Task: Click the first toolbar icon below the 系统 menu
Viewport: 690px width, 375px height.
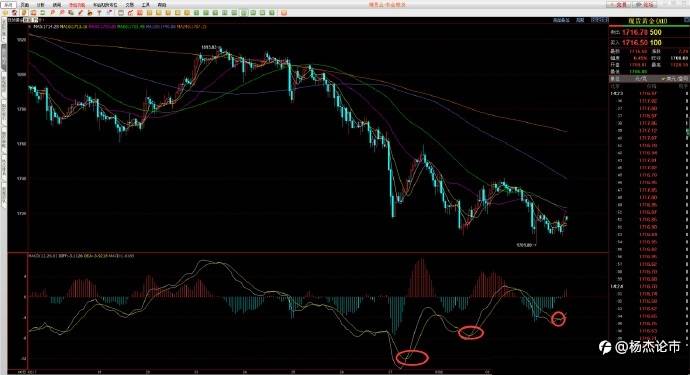Action: (5, 13)
